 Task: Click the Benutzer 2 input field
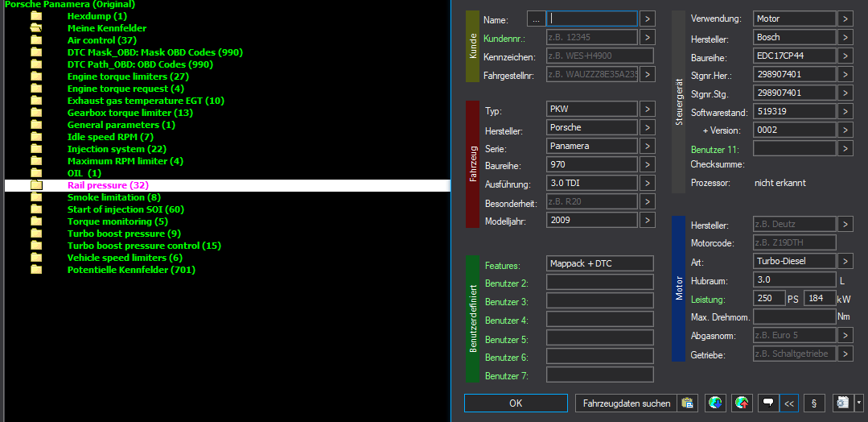[600, 282]
